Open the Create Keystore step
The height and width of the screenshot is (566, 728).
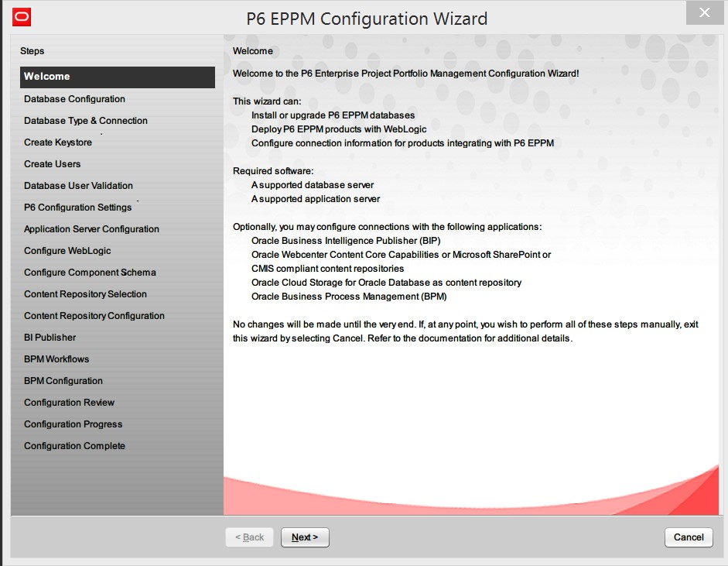(x=57, y=142)
